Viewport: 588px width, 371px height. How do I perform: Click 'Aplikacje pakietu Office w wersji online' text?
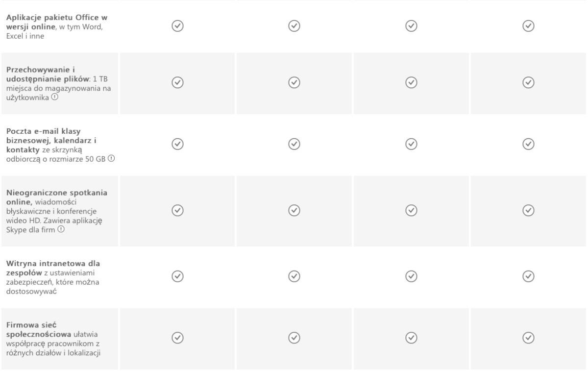pos(57,22)
